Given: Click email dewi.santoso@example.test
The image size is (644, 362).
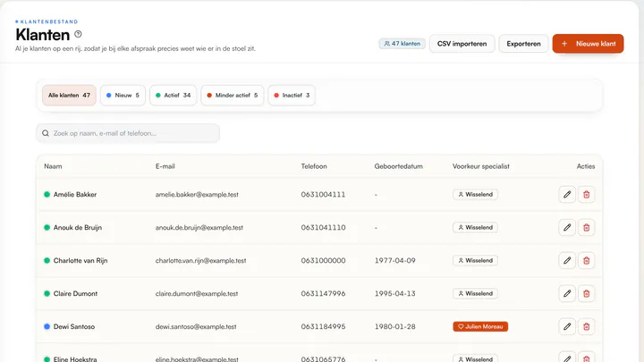Looking at the screenshot, I should [196, 327].
